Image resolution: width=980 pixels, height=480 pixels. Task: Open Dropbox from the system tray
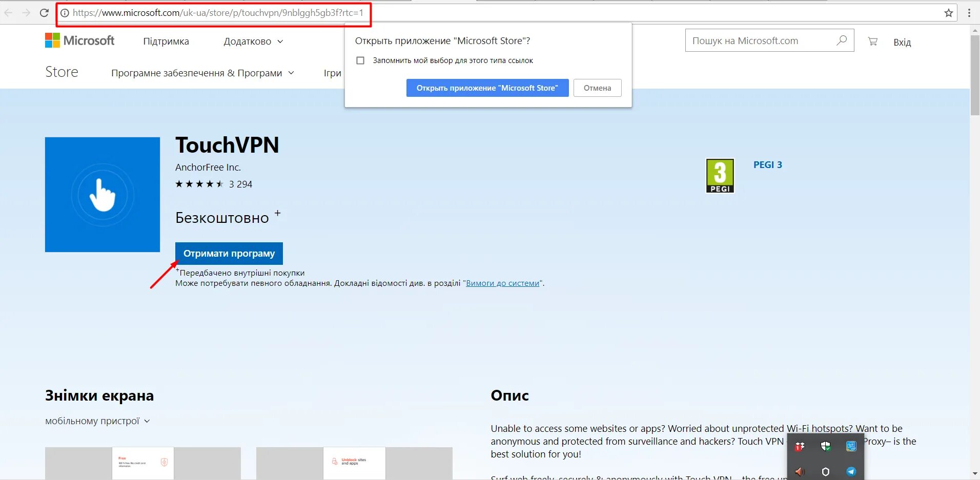pos(800,447)
